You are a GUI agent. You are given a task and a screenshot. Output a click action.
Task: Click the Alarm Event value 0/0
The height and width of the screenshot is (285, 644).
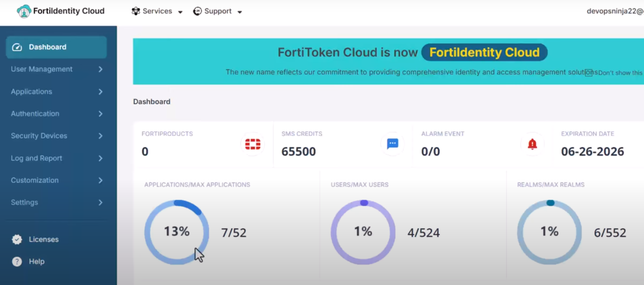click(431, 151)
